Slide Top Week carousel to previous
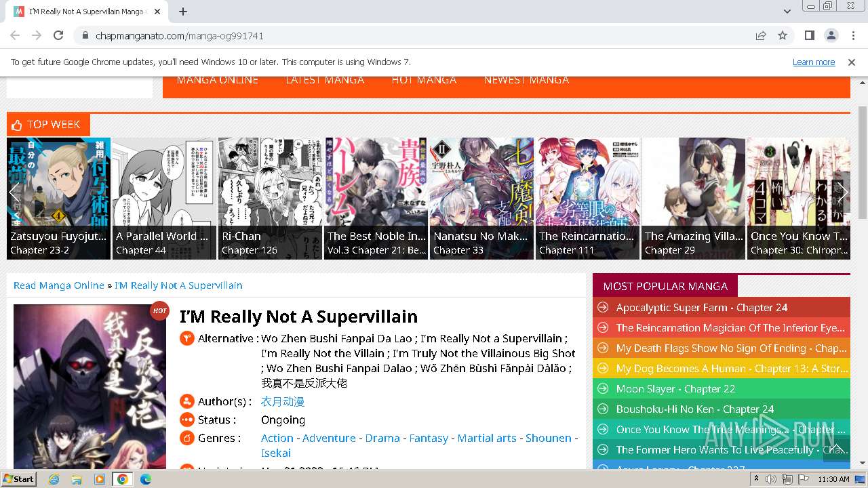The image size is (868, 488). pyautogui.click(x=15, y=191)
